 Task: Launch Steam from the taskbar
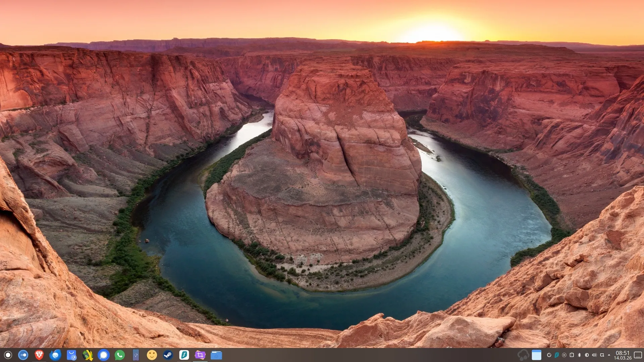pyautogui.click(x=168, y=355)
